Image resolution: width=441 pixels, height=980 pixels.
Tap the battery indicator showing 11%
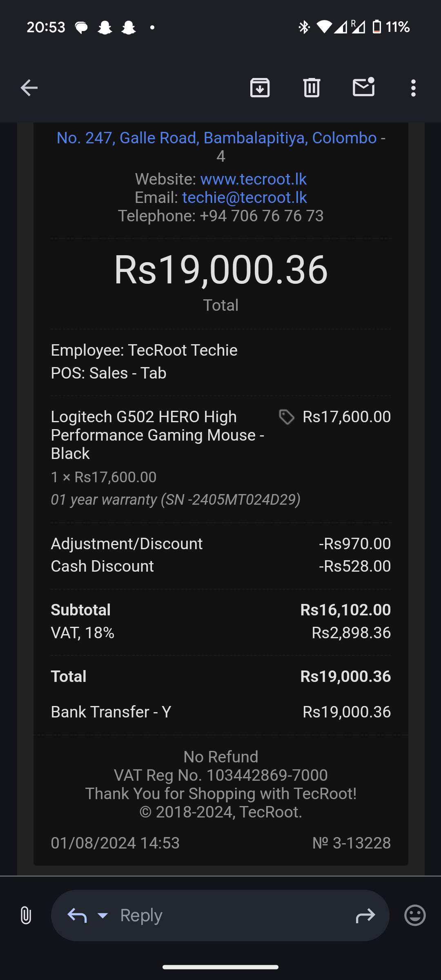[x=391, y=27]
